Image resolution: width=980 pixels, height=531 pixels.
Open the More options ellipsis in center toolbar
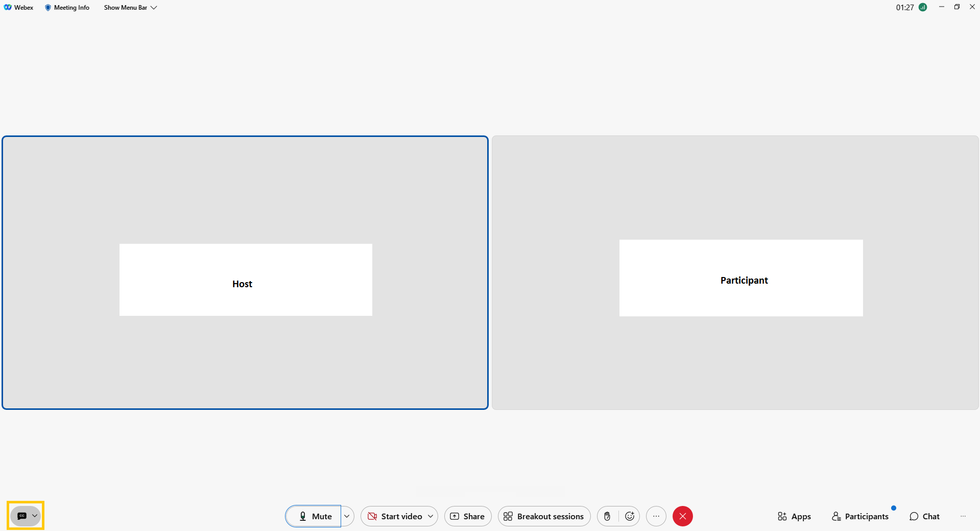[x=656, y=516]
